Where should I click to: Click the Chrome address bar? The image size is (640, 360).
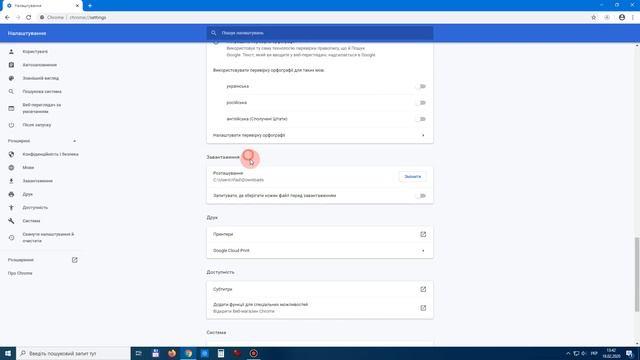312,18
